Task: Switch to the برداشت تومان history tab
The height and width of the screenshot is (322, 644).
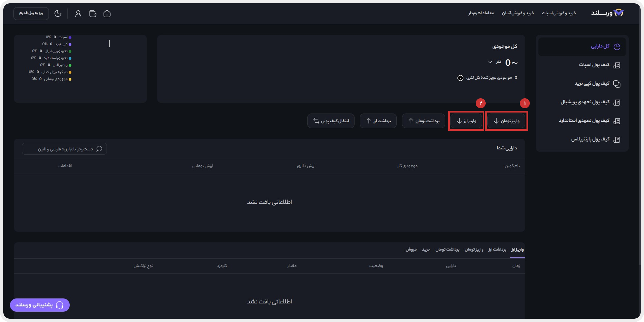Action: [447, 249]
